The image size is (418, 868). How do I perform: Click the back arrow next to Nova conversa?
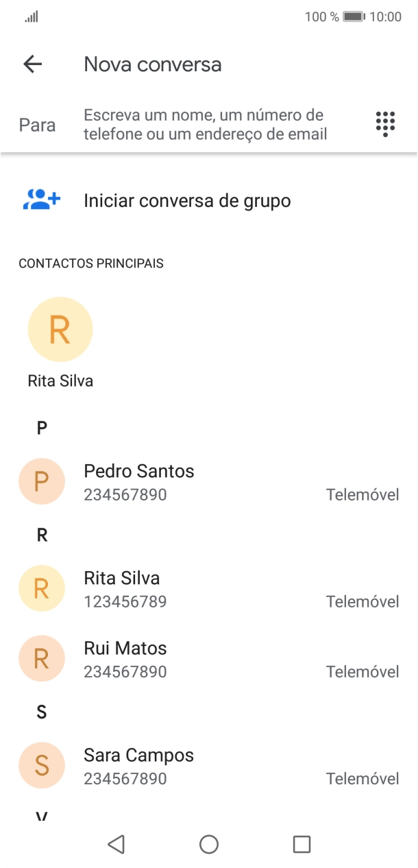pyautogui.click(x=32, y=64)
